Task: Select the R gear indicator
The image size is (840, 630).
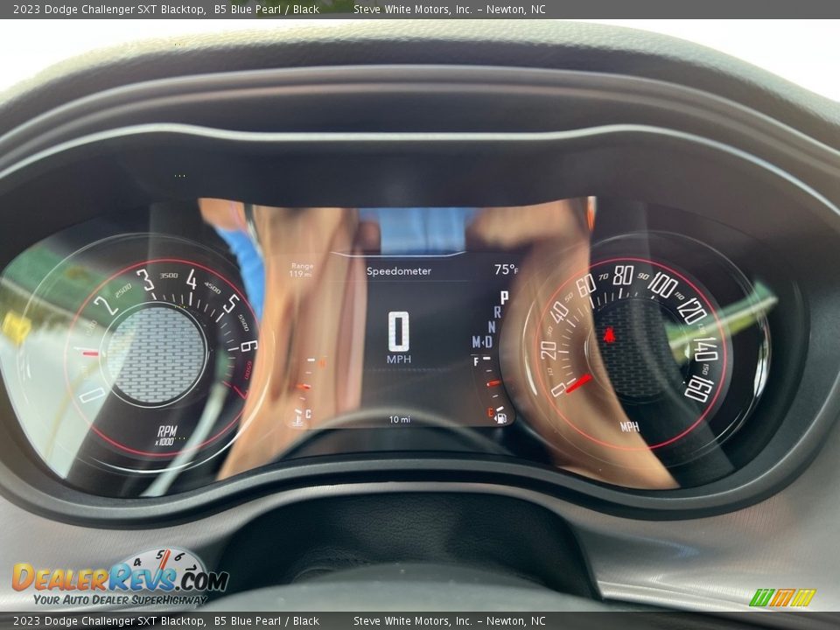Action: [x=497, y=311]
